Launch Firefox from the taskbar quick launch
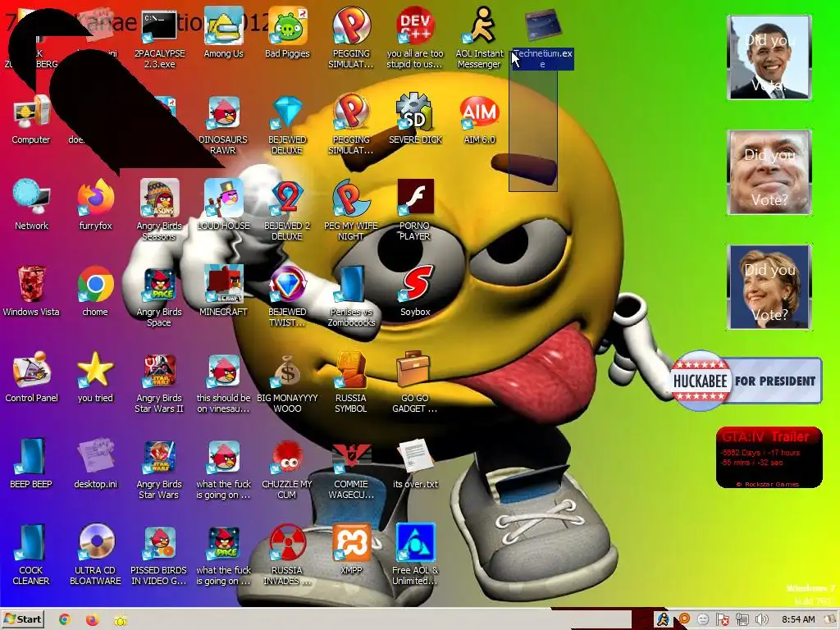This screenshot has height=630, width=840. pyautogui.click(x=92, y=620)
